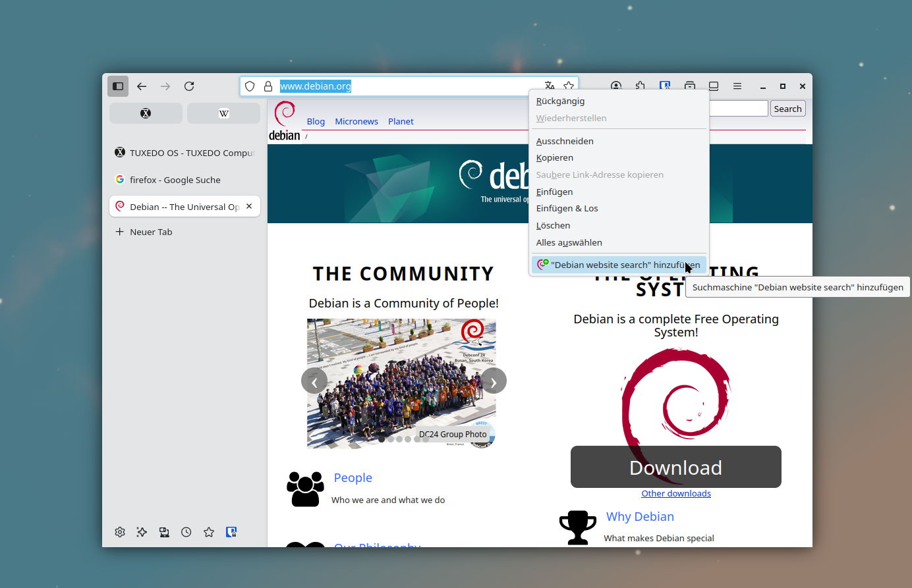This screenshot has width=912, height=588.
Task: Open history clock in sidebar
Action: [186, 532]
